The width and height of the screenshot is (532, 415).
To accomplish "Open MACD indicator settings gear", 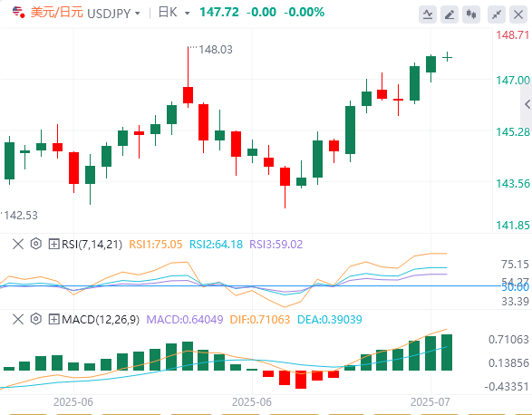I will [35, 319].
